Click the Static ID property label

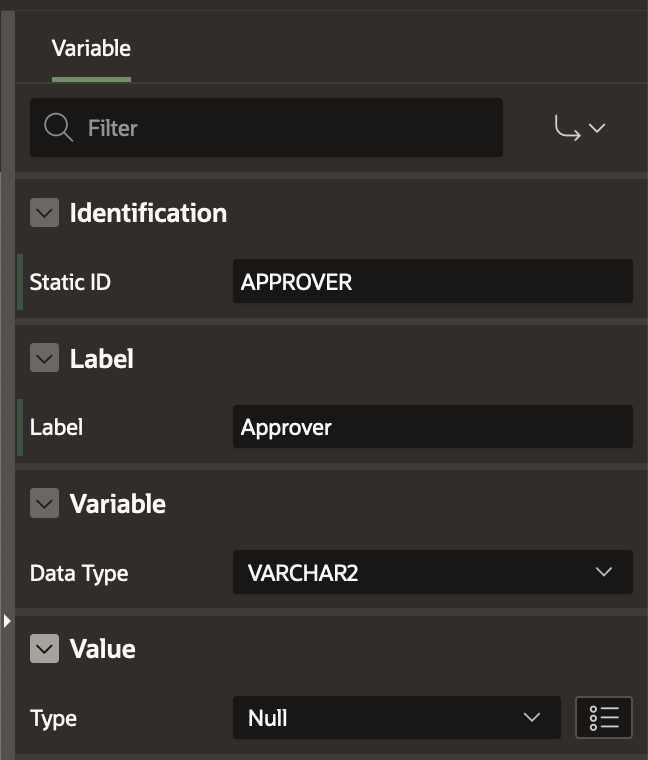pos(70,282)
